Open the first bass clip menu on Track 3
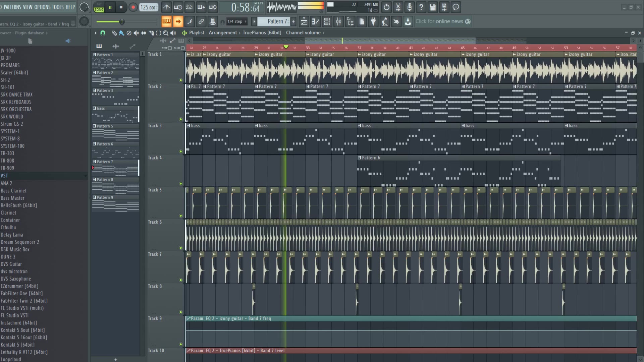Viewport: 644px width, 362px height. [189, 126]
